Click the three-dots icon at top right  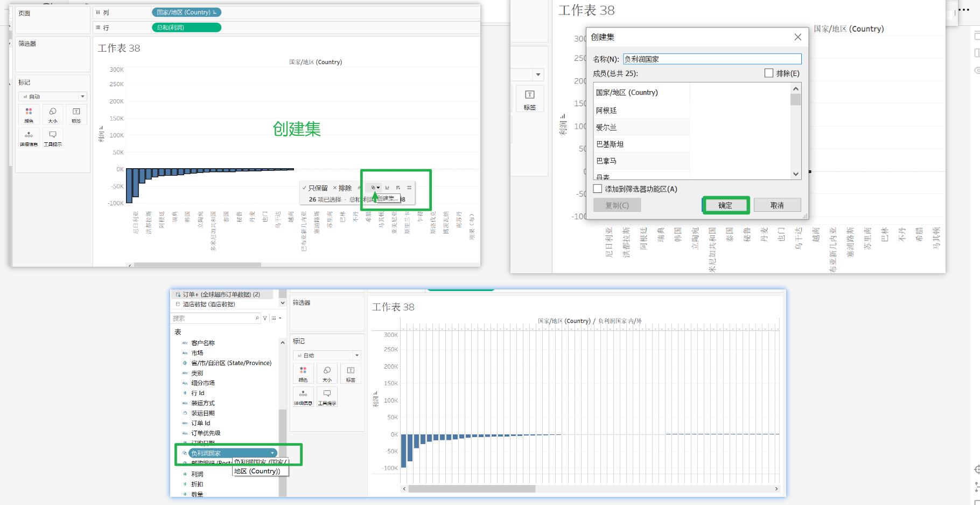pos(964,10)
